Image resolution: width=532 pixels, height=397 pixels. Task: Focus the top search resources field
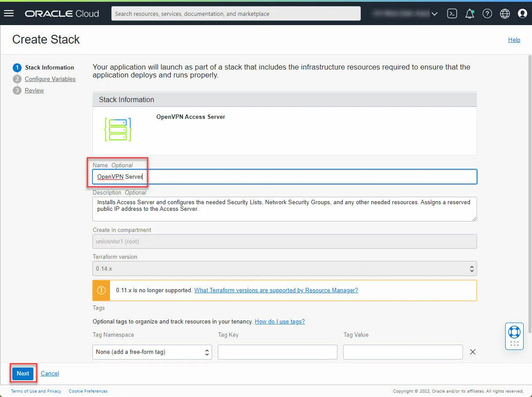pyautogui.click(x=236, y=14)
